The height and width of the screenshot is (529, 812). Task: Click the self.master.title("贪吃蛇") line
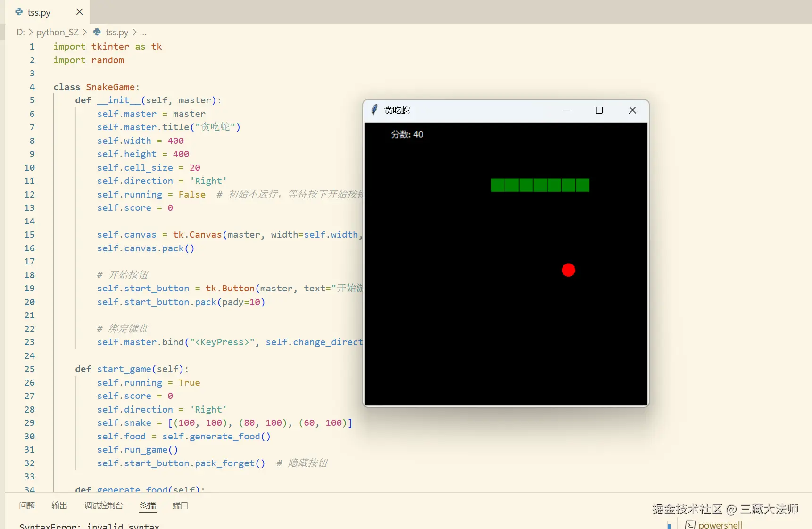pos(169,127)
